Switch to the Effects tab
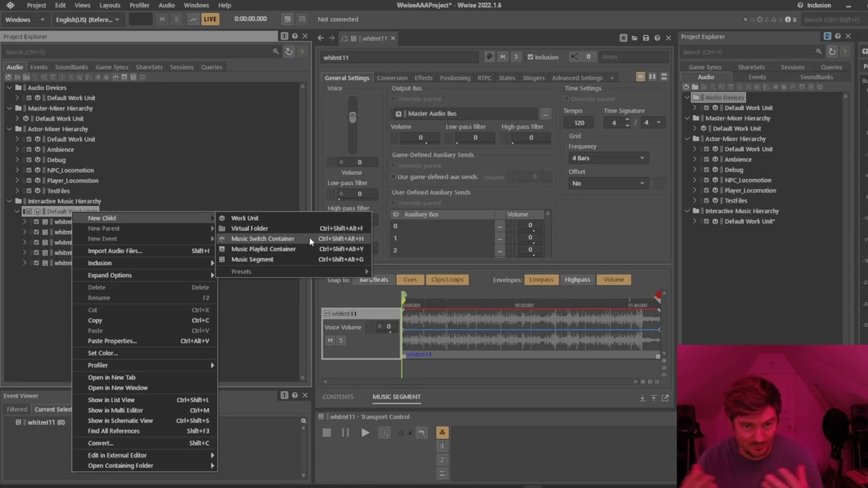868x488 pixels. pyautogui.click(x=424, y=78)
